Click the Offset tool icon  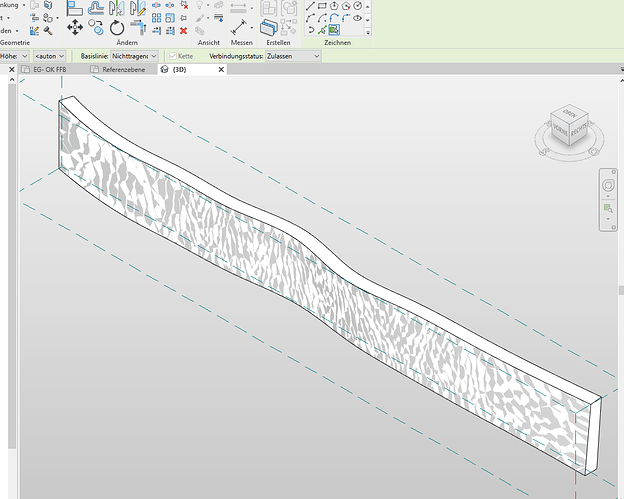[x=97, y=8]
